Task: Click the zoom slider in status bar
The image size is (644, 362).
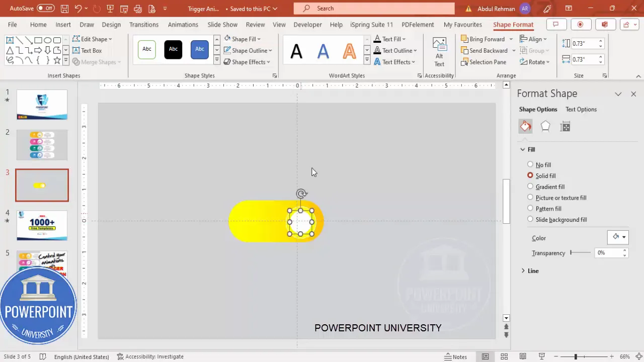Action: click(584, 356)
